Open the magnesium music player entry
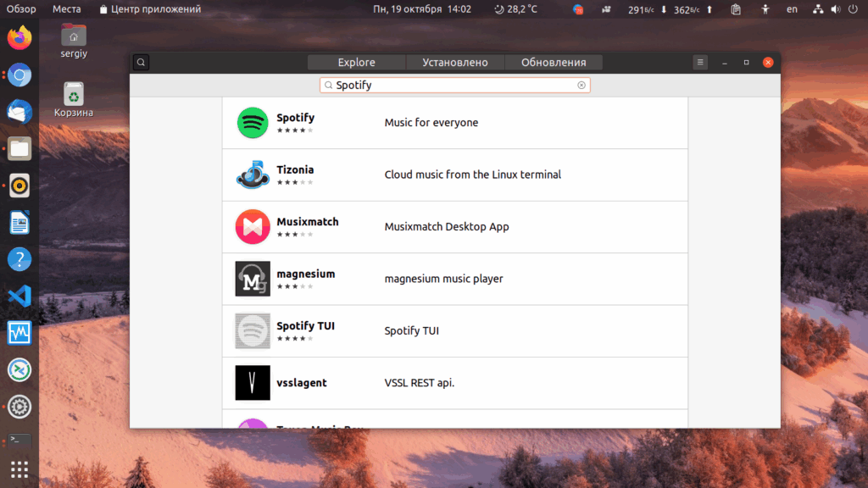The height and width of the screenshot is (488, 868). tap(455, 279)
